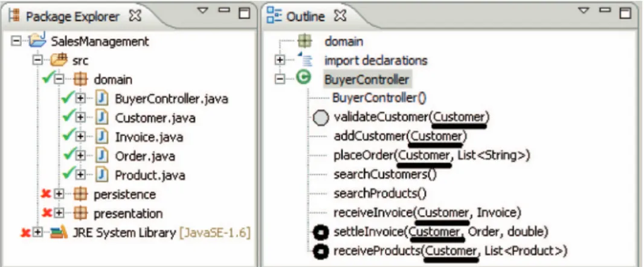Collapse the BuyerController class in Outline

point(280,80)
